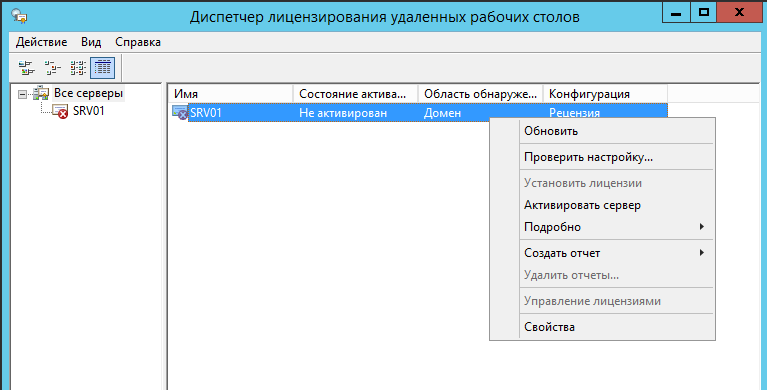
Task: Expand the Создать отчет submenu arrow
Action: click(701, 253)
